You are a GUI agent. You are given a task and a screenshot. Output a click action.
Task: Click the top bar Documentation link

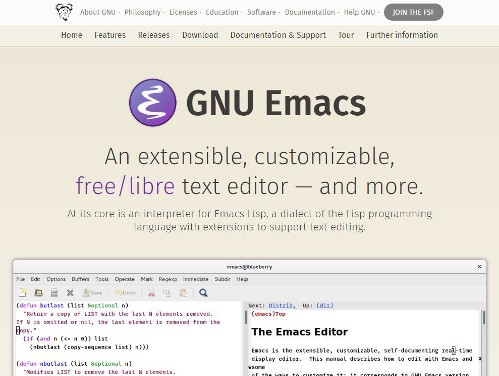point(310,12)
